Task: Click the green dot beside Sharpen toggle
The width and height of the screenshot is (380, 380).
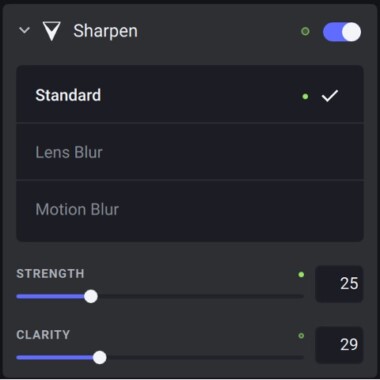Action: tap(305, 31)
